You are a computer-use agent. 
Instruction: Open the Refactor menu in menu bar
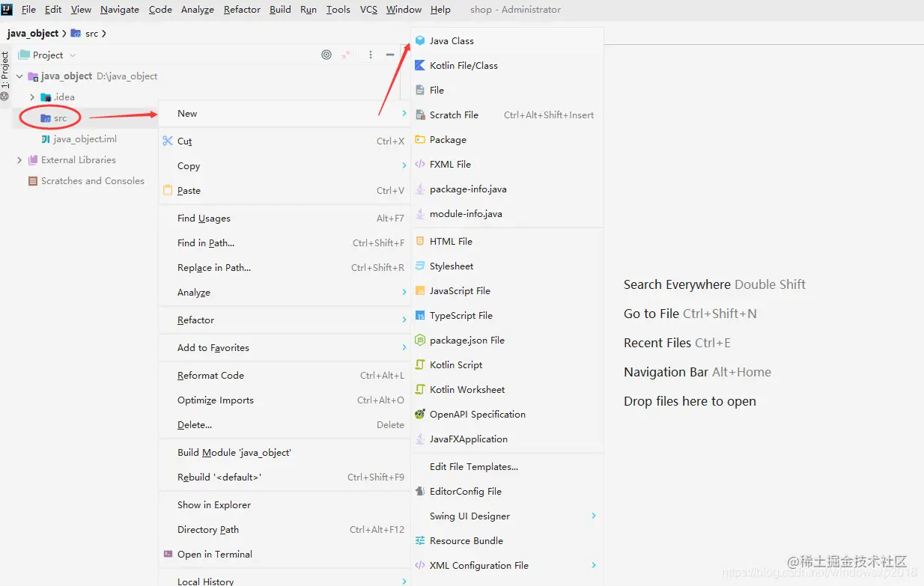tap(242, 10)
